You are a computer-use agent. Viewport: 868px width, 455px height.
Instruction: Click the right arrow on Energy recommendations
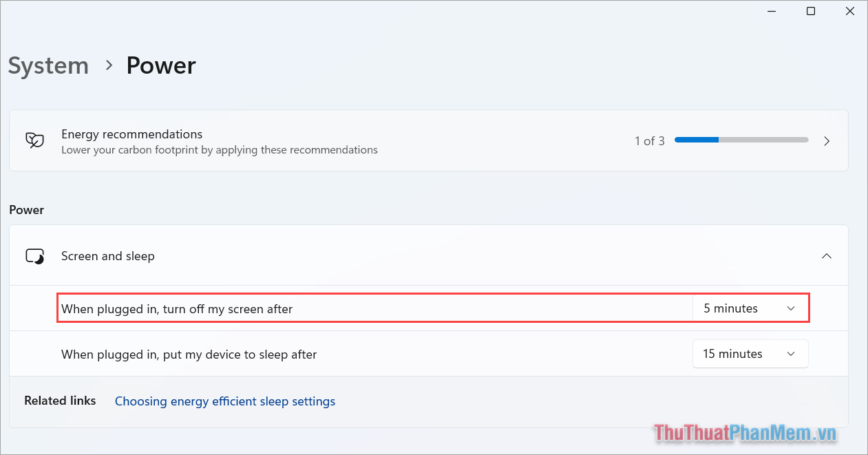tap(826, 140)
